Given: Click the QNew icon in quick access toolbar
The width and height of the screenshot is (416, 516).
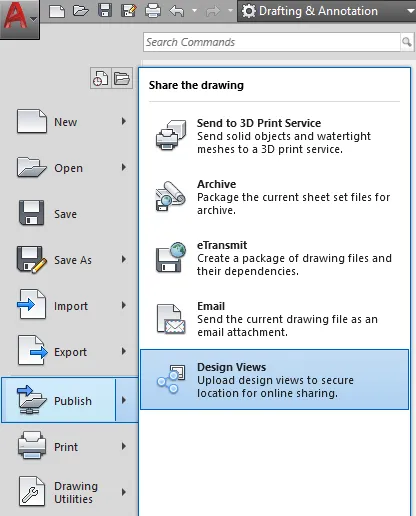Looking at the screenshot, I should 57,11.
